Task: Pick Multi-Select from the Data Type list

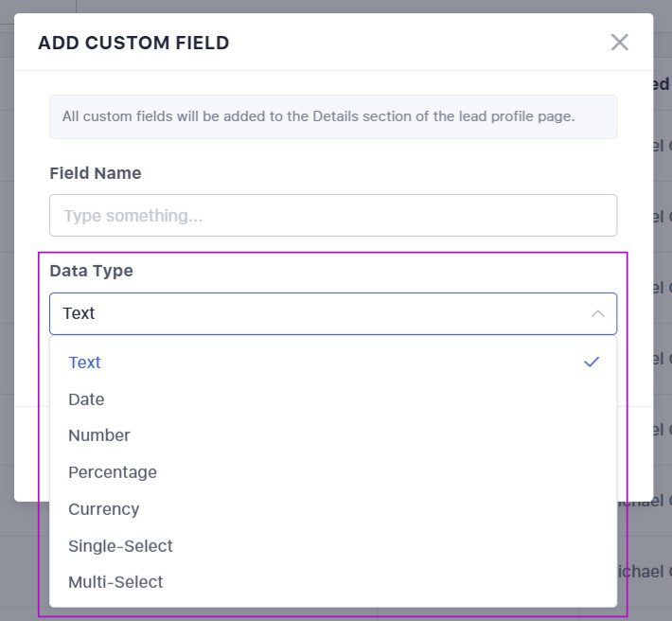Action: 115,582
